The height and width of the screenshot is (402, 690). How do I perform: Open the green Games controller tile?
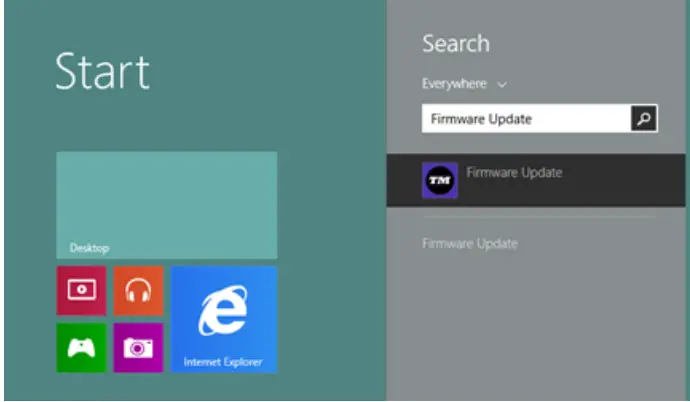pos(81,347)
